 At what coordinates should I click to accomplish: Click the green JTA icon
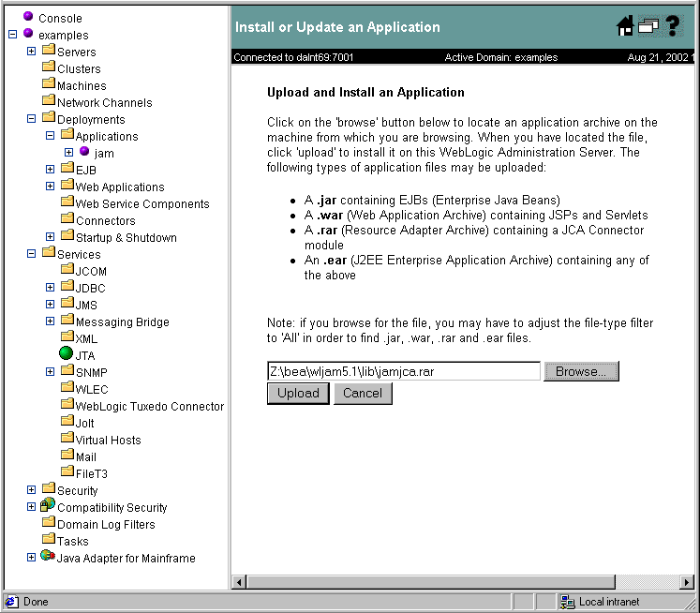coord(66,353)
